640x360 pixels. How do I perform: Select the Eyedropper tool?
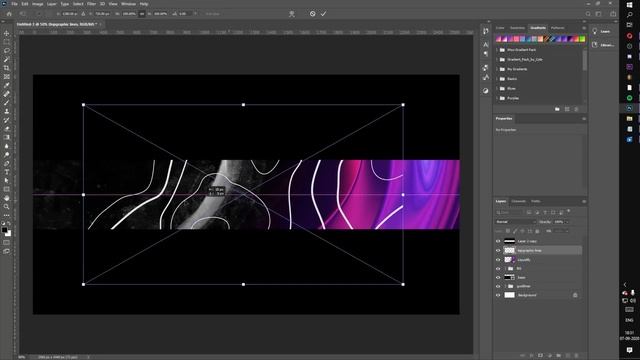(7, 85)
